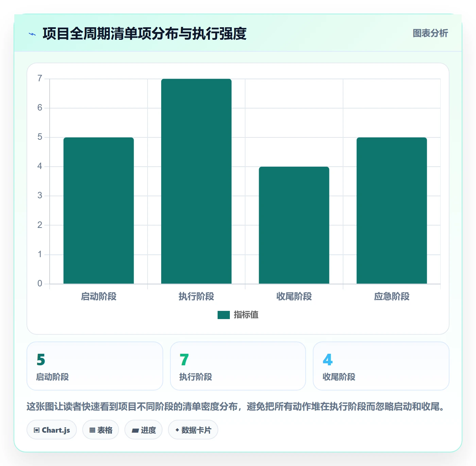Toggle the 指标值 legend item
Image resolution: width=476 pixels, height=466 pixels.
tap(238, 315)
